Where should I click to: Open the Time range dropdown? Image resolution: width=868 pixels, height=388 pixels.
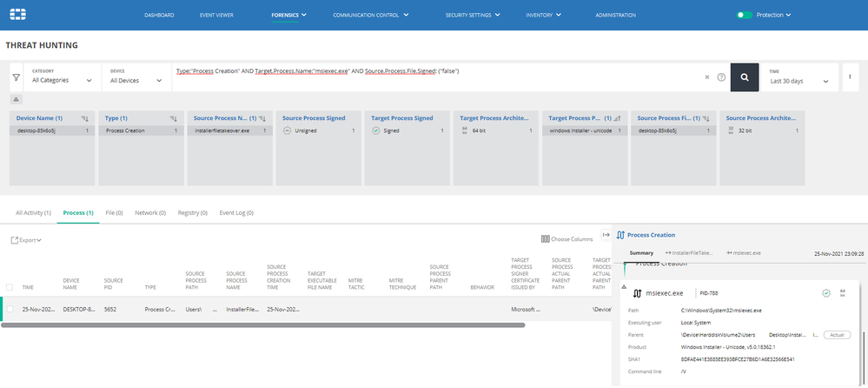point(800,77)
